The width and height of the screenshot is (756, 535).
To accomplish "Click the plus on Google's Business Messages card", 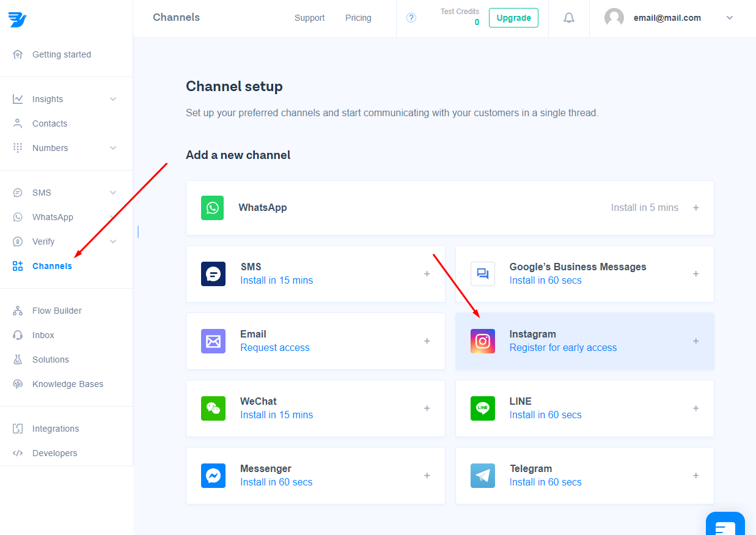I will (696, 274).
